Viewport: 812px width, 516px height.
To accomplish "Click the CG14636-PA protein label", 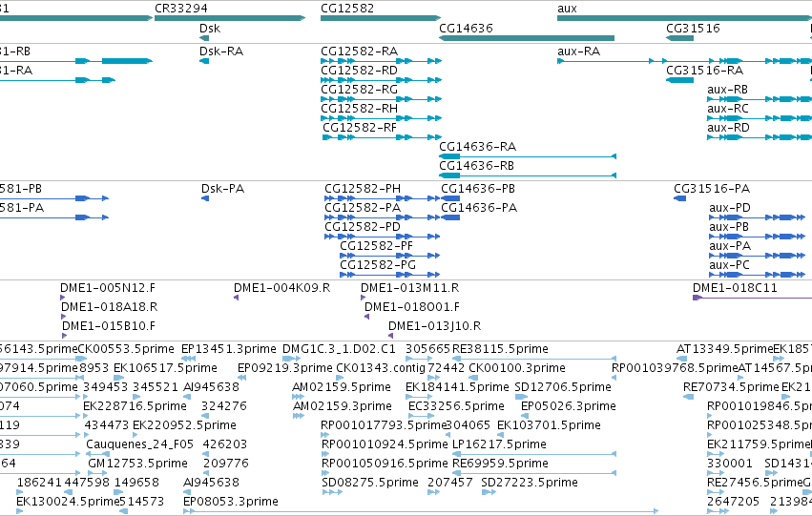I will tap(479, 208).
